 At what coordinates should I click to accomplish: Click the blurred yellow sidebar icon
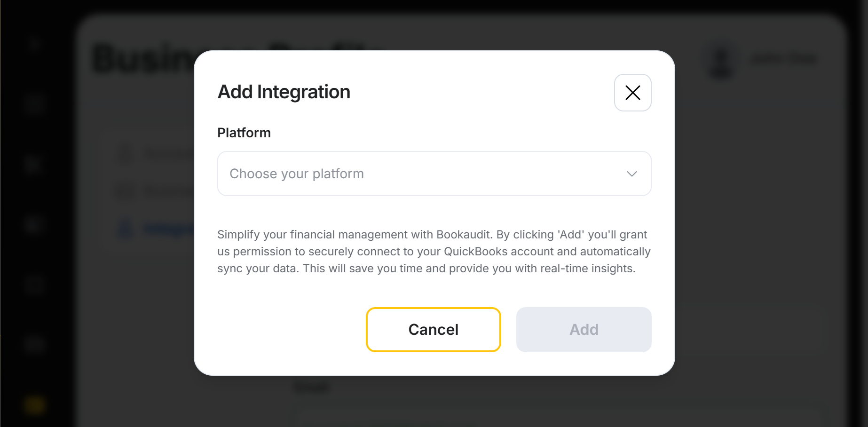[x=34, y=404]
